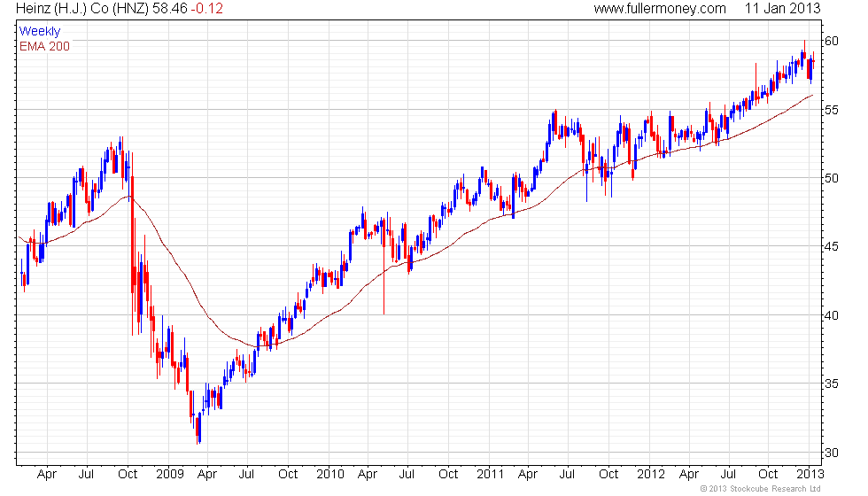Click the y-axis label 50
Viewport: 868px width, 496px height.
[832, 178]
